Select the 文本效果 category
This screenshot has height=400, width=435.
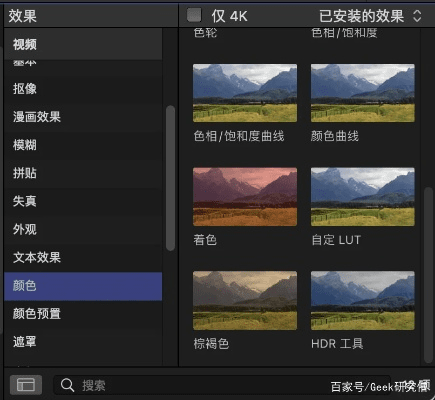click(83, 257)
